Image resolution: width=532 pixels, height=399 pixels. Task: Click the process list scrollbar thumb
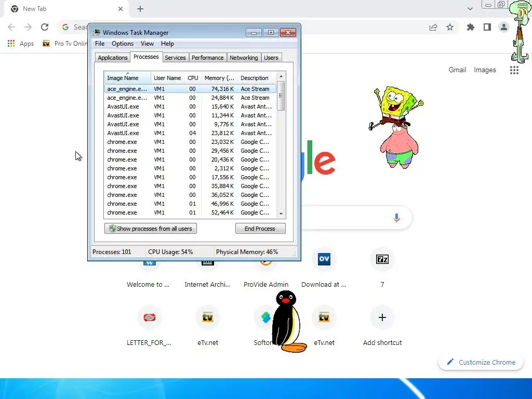pos(281,96)
